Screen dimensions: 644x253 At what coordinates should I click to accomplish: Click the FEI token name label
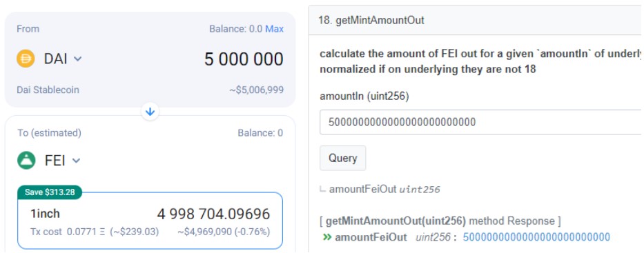tap(55, 161)
